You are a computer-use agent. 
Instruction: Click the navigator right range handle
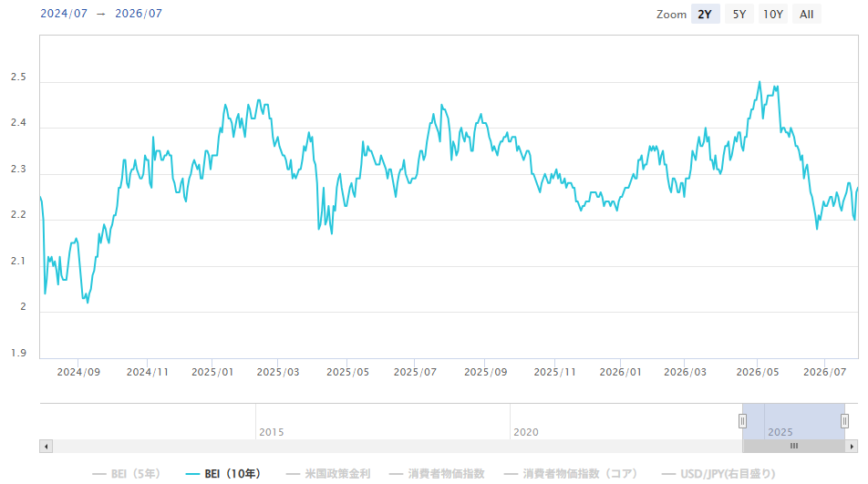coord(844,421)
